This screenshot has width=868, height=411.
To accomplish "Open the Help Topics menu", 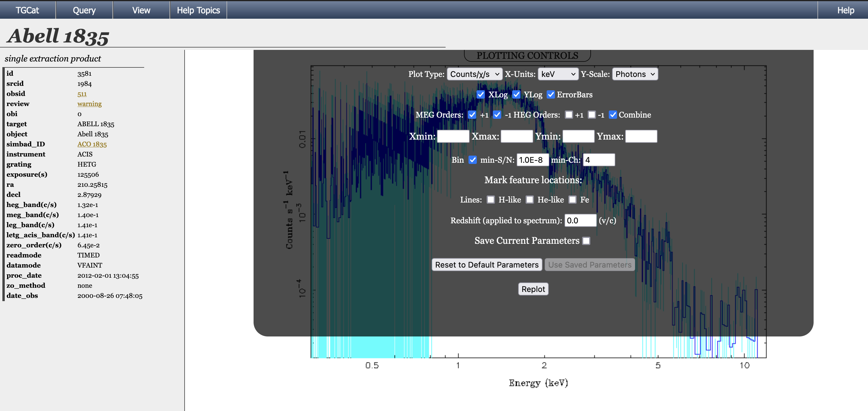I will click(198, 10).
